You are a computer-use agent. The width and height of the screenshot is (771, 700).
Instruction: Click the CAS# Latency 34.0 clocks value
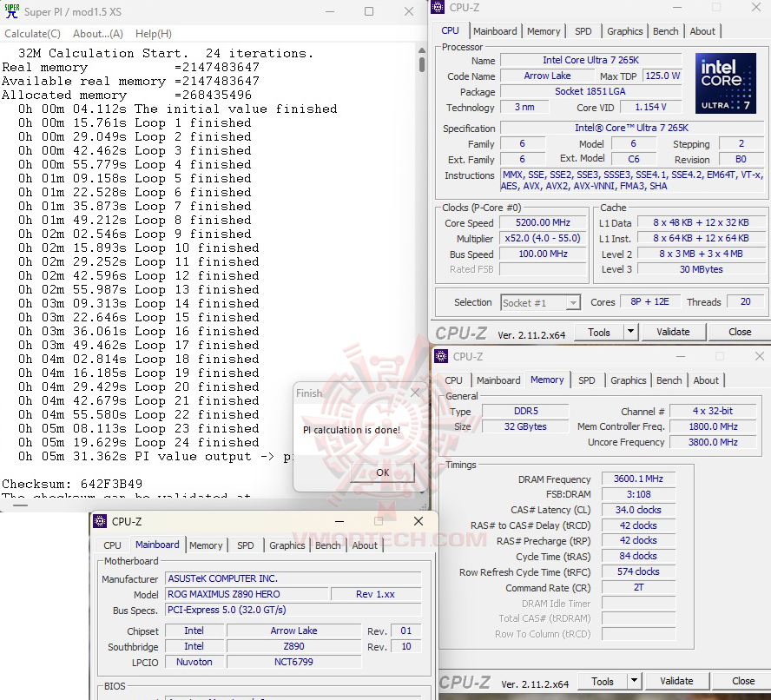638,510
